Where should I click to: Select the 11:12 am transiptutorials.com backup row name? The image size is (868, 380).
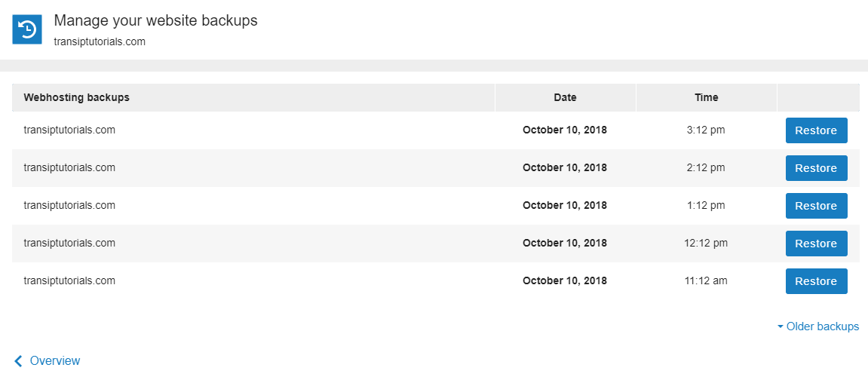tap(69, 280)
